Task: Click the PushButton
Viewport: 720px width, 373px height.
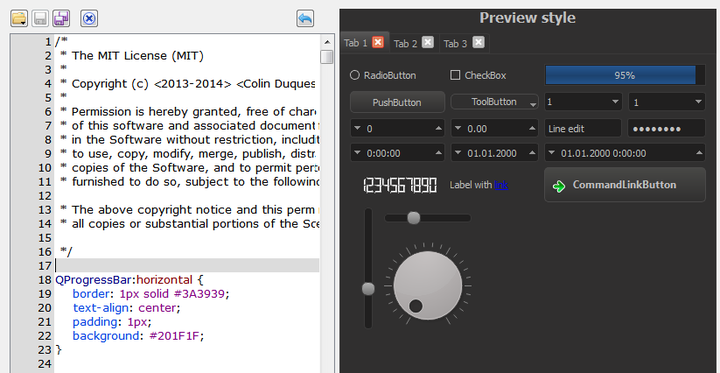Action: point(397,102)
